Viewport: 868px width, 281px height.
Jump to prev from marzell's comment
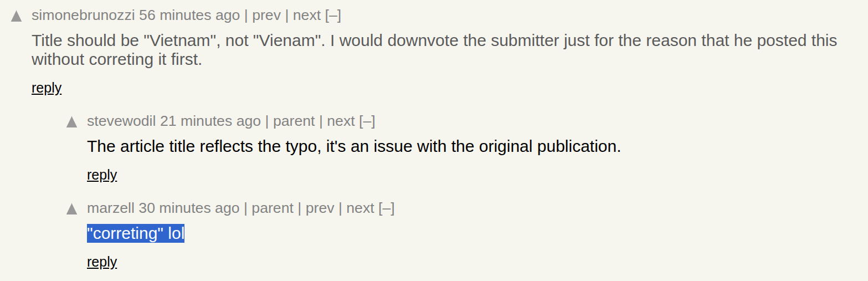(x=320, y=208)
